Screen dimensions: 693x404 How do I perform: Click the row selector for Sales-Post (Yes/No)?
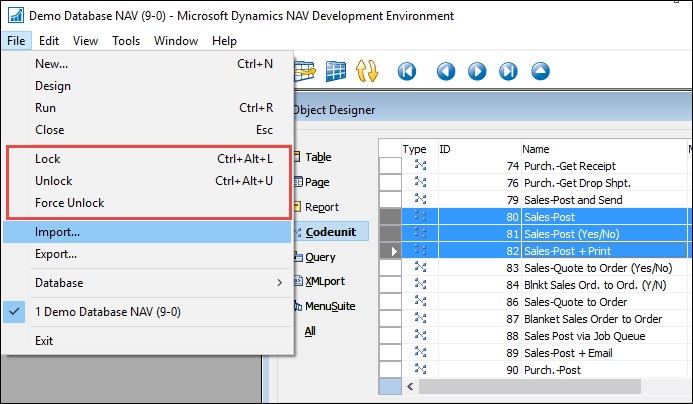pyautogui.click(x=391, y=233)
